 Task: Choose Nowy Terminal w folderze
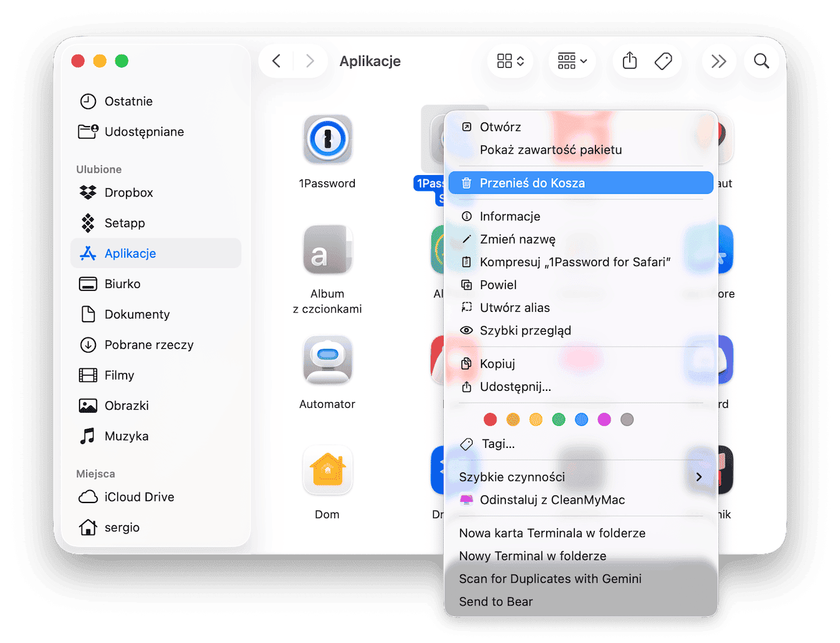point(580,556)
